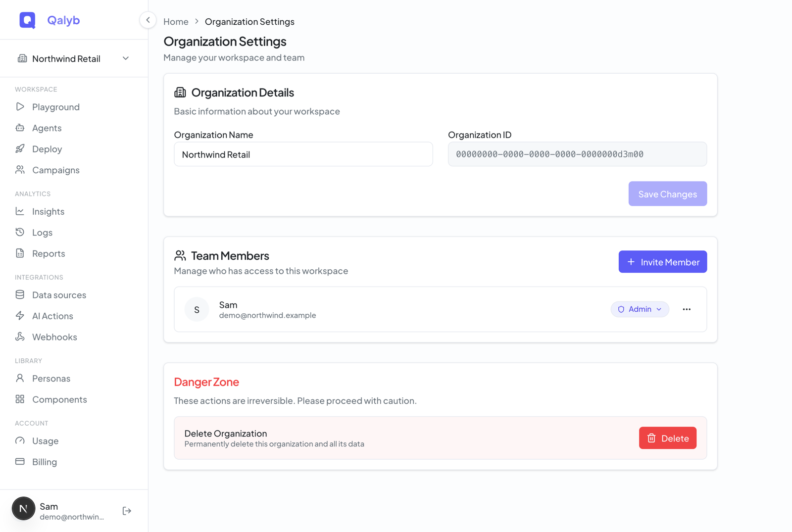Click the Campaigns people icon
792x532 pixels.
[20, 170]
